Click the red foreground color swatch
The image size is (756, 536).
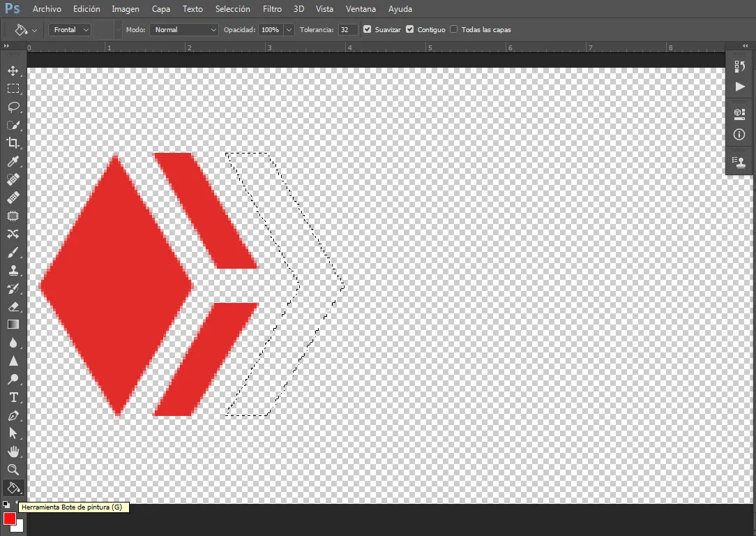click(9, 519)
